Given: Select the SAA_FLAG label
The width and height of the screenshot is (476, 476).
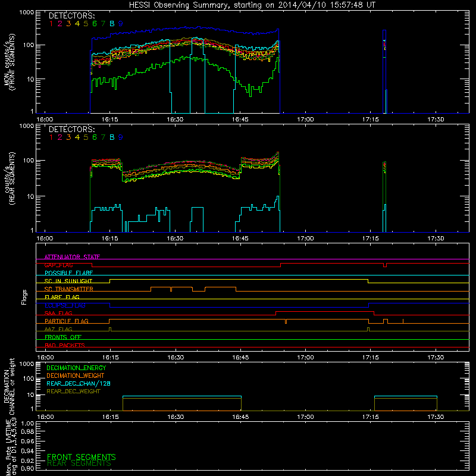Looking at the screenshot, I should tap(58, 313).
